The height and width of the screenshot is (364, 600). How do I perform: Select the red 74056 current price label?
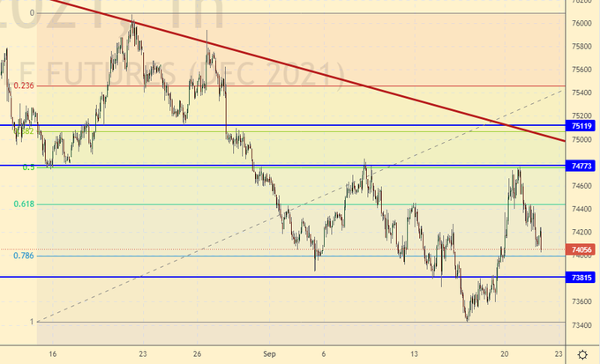pos(581,250)
